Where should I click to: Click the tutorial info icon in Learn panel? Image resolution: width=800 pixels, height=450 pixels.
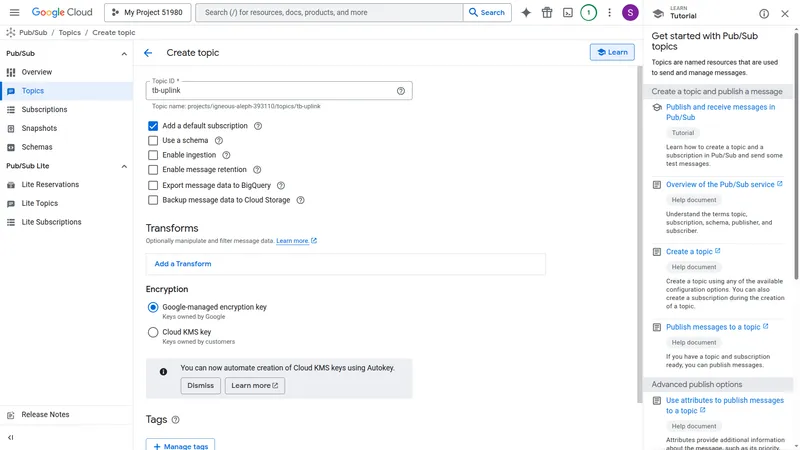tap(764, 14)
